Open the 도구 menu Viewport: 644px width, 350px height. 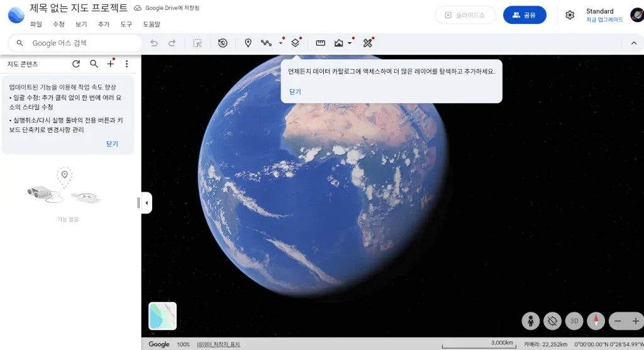click(126, 25)
